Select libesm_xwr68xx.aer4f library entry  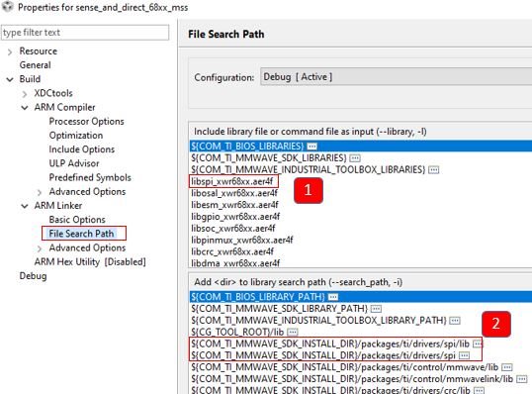(234, 205)
